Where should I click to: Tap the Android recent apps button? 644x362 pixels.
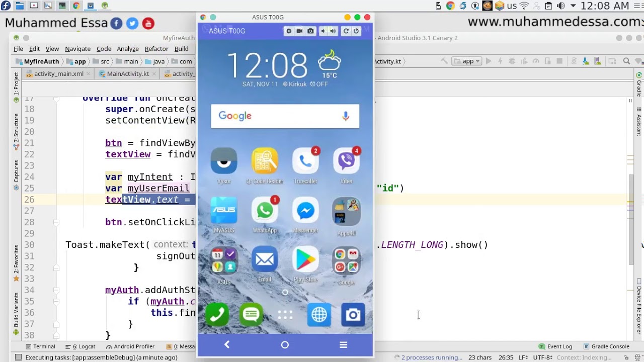[343, 344]
